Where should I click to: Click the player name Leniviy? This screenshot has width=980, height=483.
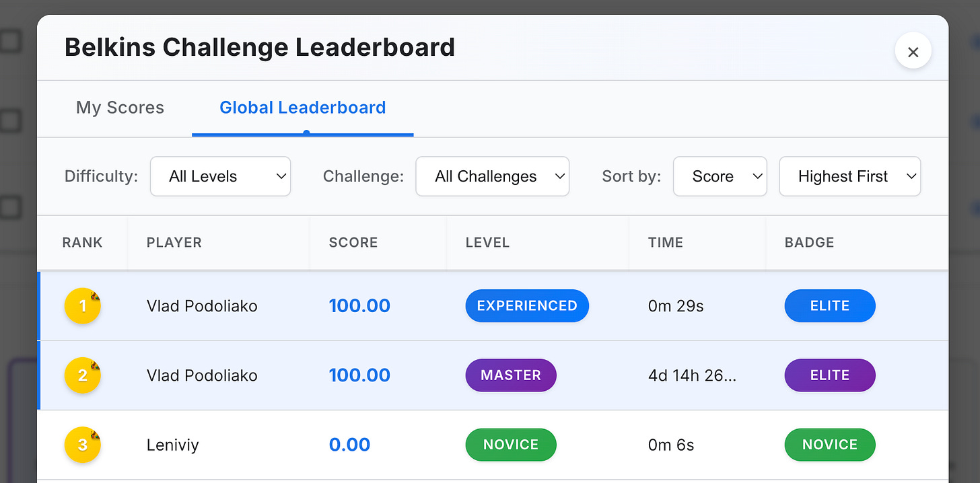173,445
